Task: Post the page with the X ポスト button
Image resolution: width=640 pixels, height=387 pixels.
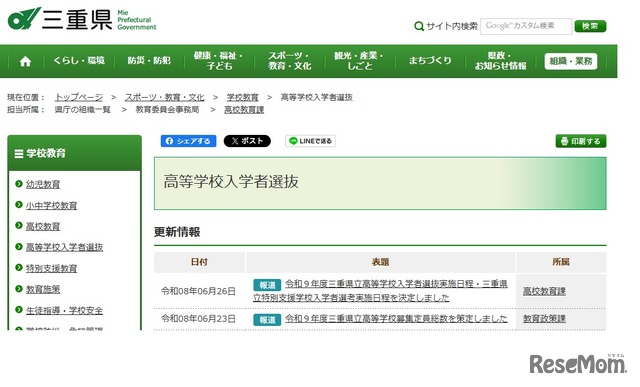Action: pos(247,141)
